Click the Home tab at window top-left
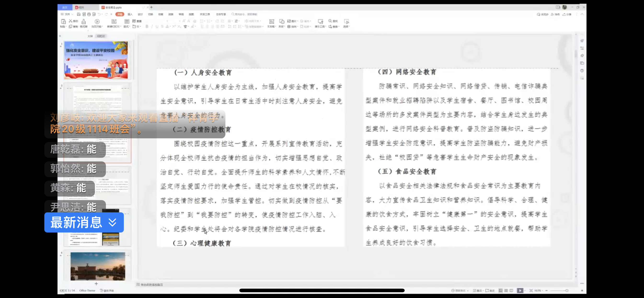Screen dimensions: 644x298 [65, 7]
